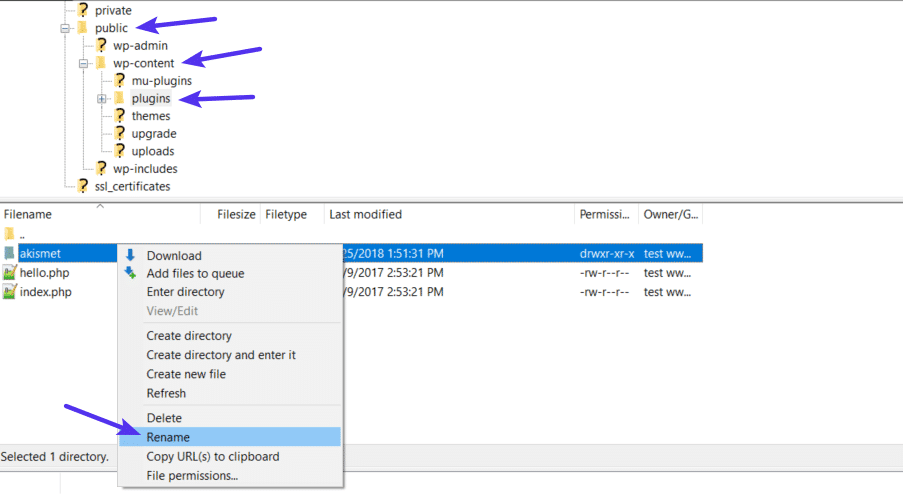Click the index.php file icon
The height and width of the screenshot is (499, 903).
pos(9,292)
